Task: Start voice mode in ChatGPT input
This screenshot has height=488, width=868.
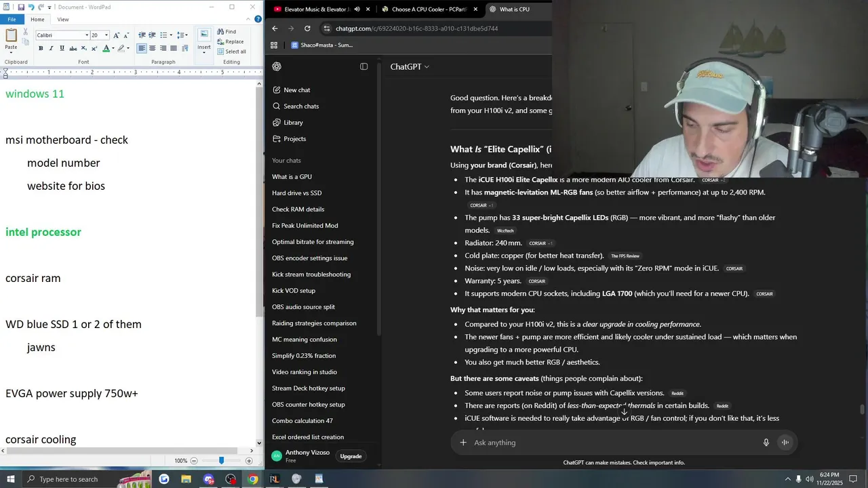Action: [x=785, y=443]
